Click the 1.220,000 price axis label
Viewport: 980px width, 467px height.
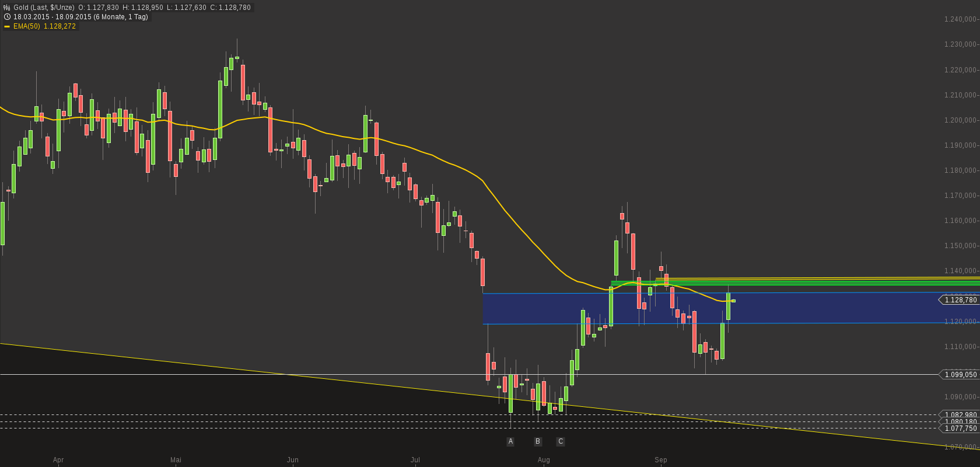(x=960, y=70)
